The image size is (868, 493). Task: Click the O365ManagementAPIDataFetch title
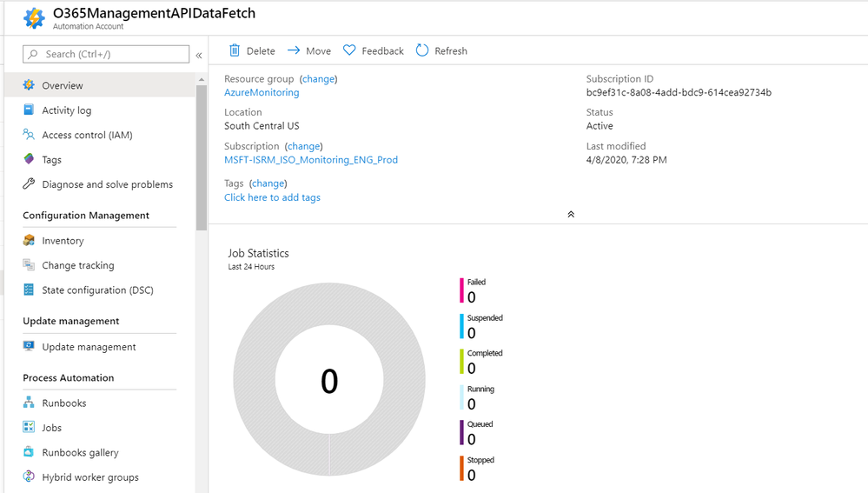tap(155, 13)
